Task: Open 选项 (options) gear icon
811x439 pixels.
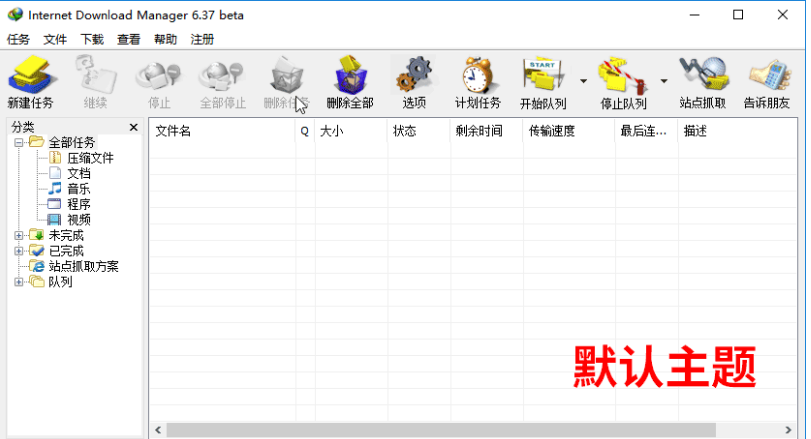Action: pos(414,75)
